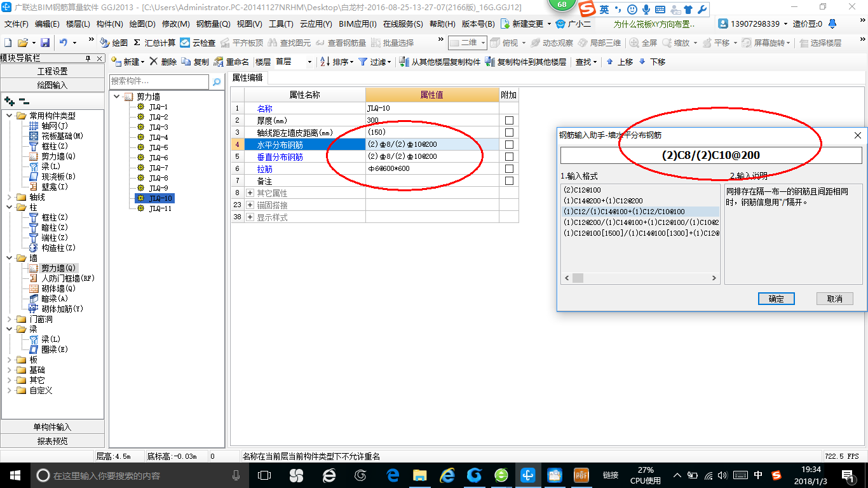868x488 pixels.
Task: Select 壁龛(I) in navigation tree
Action: tap(48, 187)
